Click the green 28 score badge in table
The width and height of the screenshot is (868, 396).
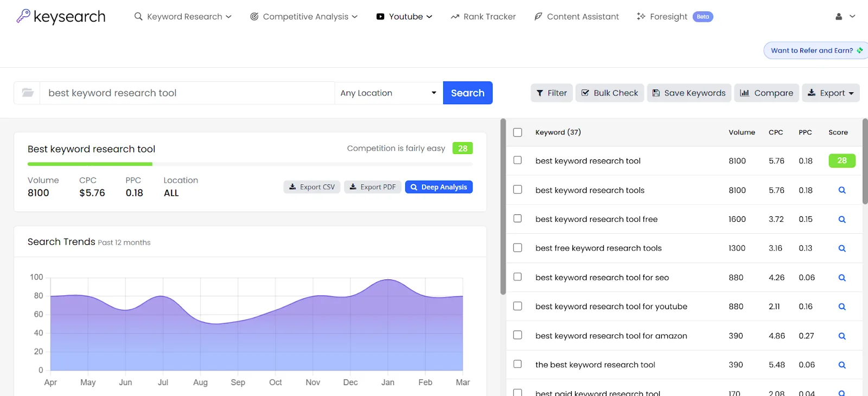coord(842,161)
